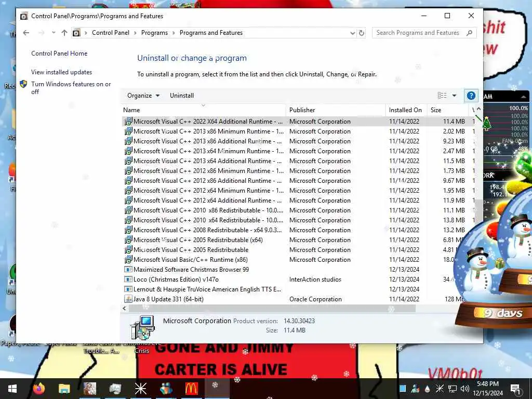Click the McDonald's icon on the taskbar
This screenshot has height=399, width=532.
191,389
